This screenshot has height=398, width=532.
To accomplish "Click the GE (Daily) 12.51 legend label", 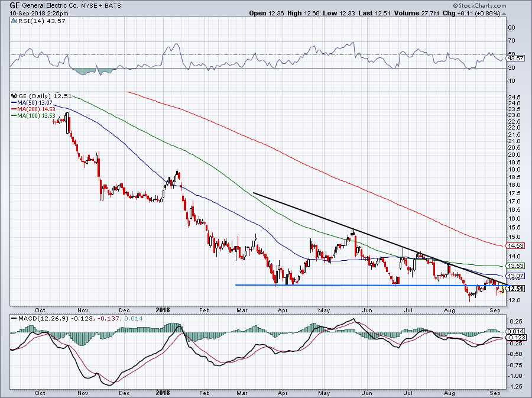I will point(45,96).
